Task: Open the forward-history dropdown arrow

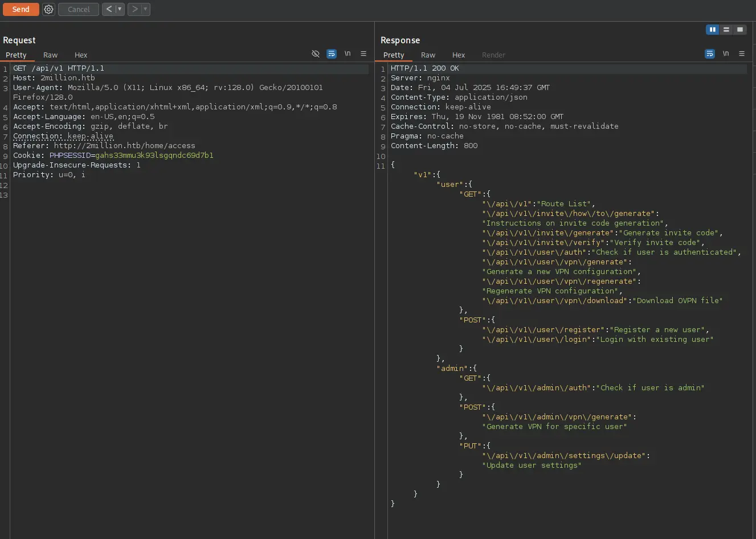Action: [x=146, y=9]
